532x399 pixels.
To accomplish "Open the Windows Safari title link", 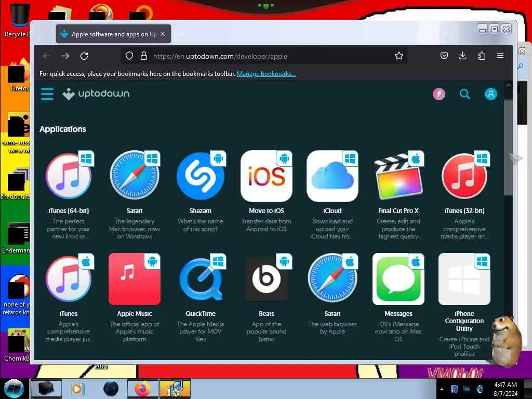I will [x=135, y=211].
